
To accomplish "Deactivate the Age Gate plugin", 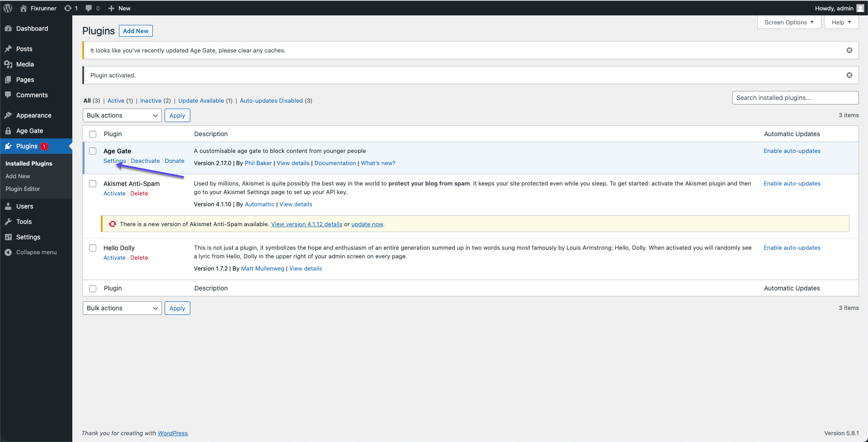I will point(145,161).
